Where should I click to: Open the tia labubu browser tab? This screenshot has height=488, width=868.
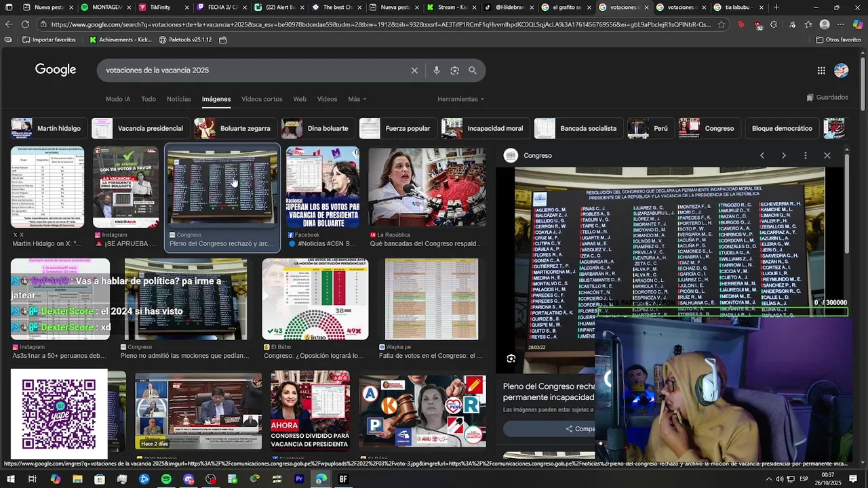(738, 7)
